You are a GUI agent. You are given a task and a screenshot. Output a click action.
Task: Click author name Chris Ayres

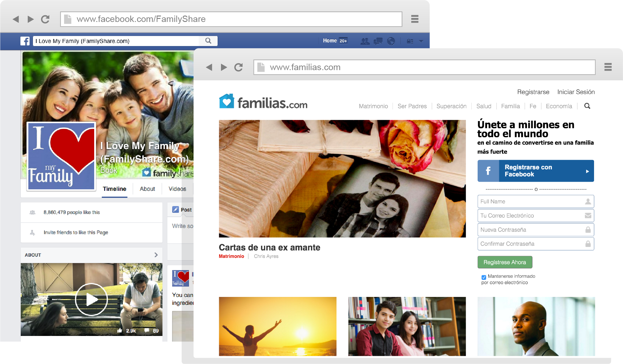click(x=266, y=256)
